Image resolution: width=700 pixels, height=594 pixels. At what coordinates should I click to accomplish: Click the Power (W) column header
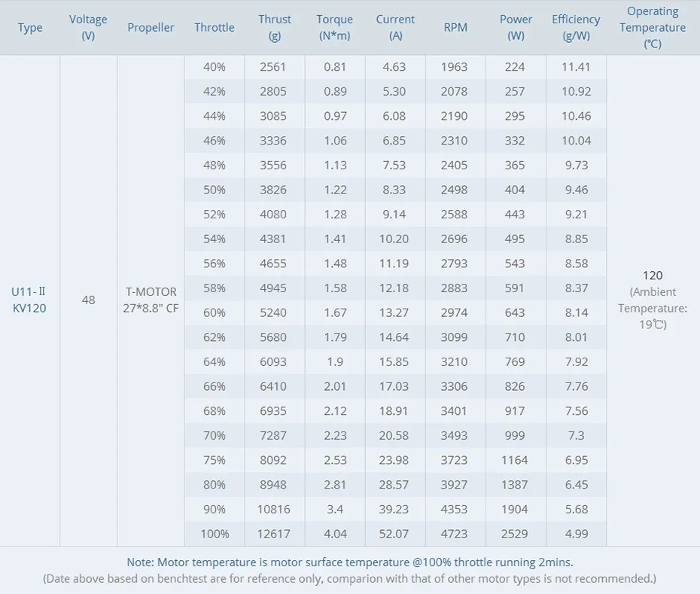[516, 28]
